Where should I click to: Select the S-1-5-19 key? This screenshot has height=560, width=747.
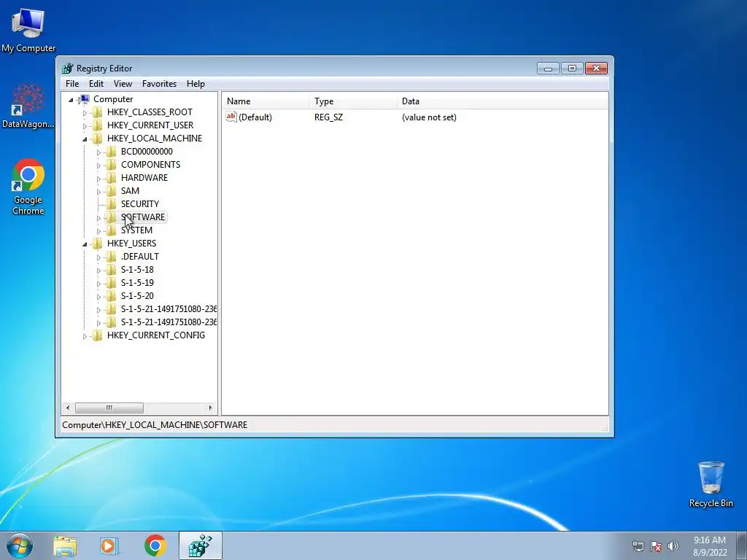pos(137,283)
